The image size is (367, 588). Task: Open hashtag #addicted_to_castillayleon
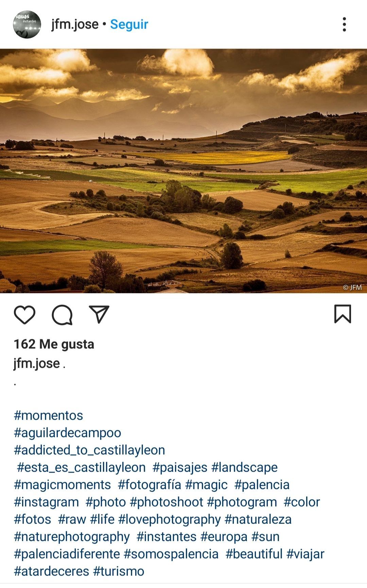click(89, 450)
